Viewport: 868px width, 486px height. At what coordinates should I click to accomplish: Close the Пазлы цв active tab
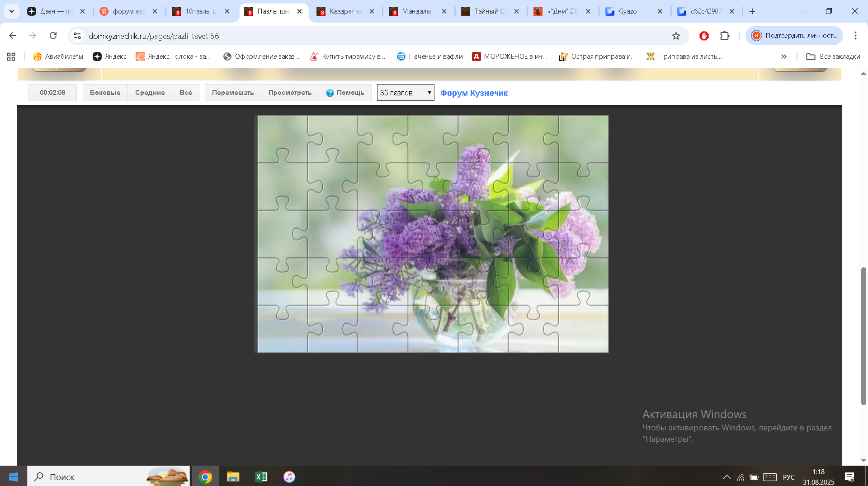pos(299,11)
